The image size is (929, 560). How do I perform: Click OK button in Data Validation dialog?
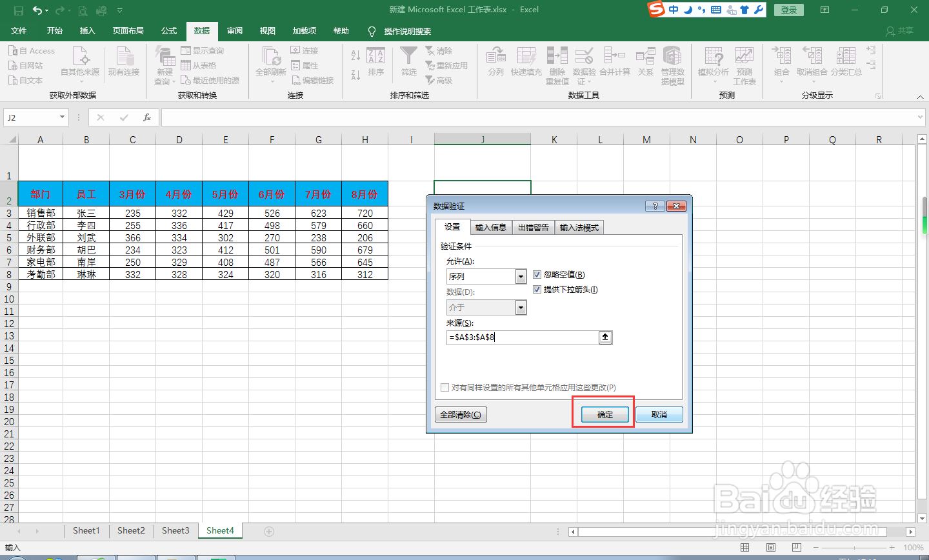(x=604, y=415)
